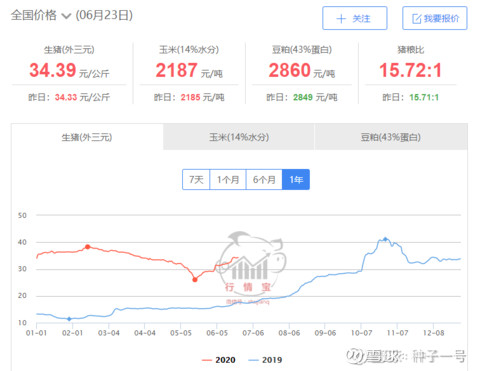The height and width of the screenshot is (371, 480).
Task: Click the 关注 follow button
Action: point(355,18)
